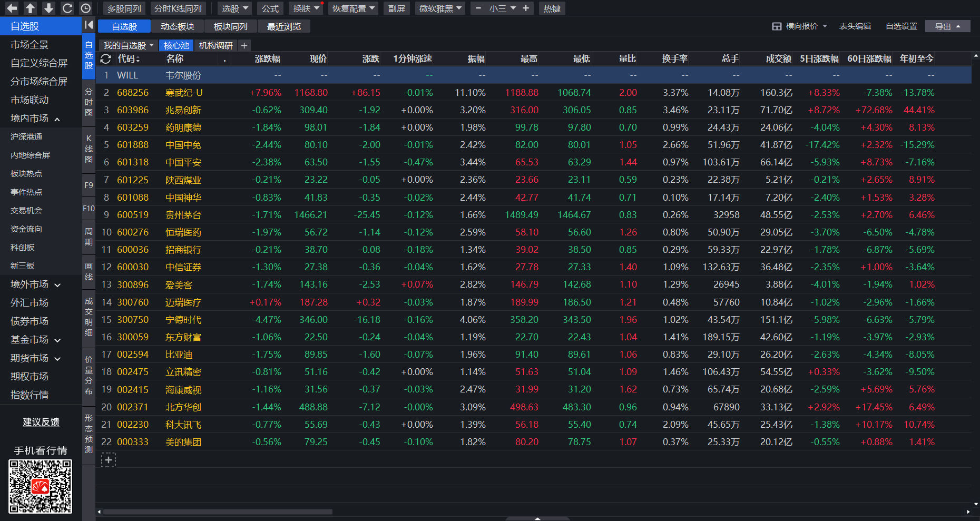Click the up arrow icon in the top toolbar

click(30, 8)
